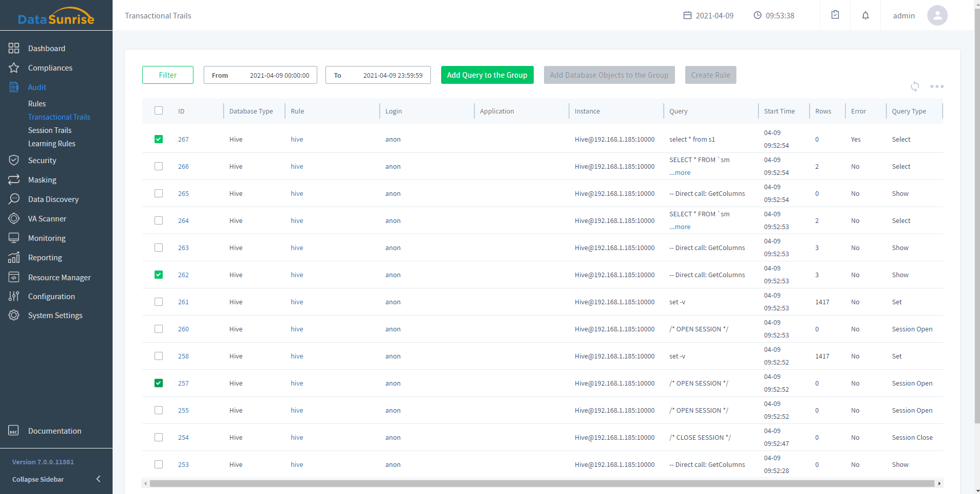
Task: Open the three-dot options menu above the table
Action: click(938, 86)
